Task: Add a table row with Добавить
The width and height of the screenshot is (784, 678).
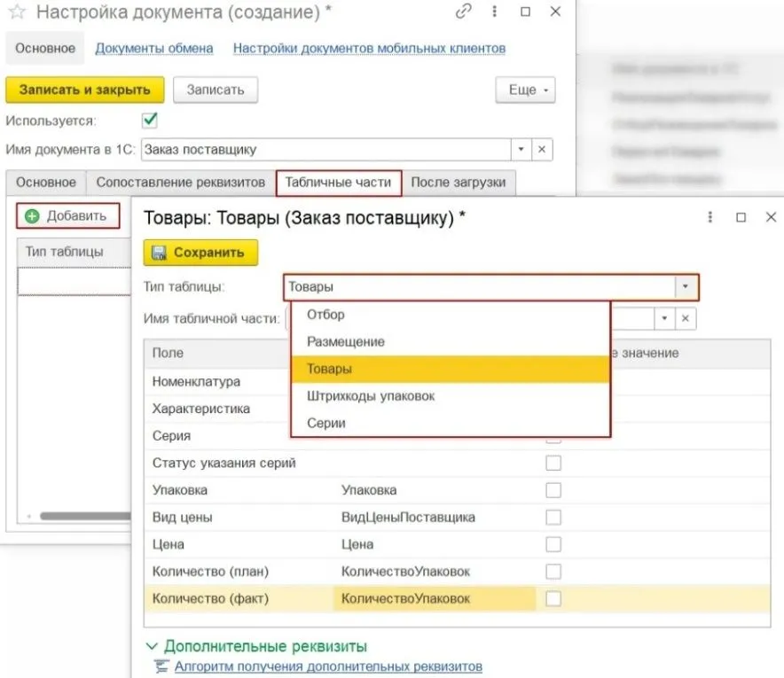Action: pos(67,215)
